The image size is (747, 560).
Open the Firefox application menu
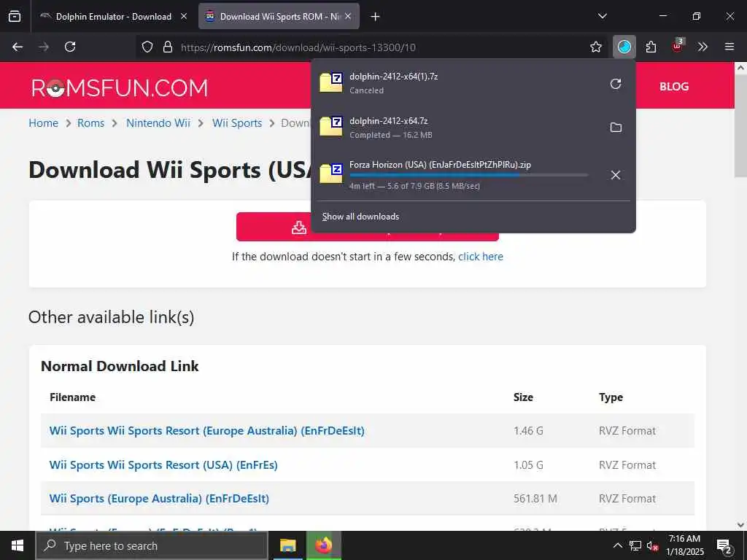click(x=729, y=47)
